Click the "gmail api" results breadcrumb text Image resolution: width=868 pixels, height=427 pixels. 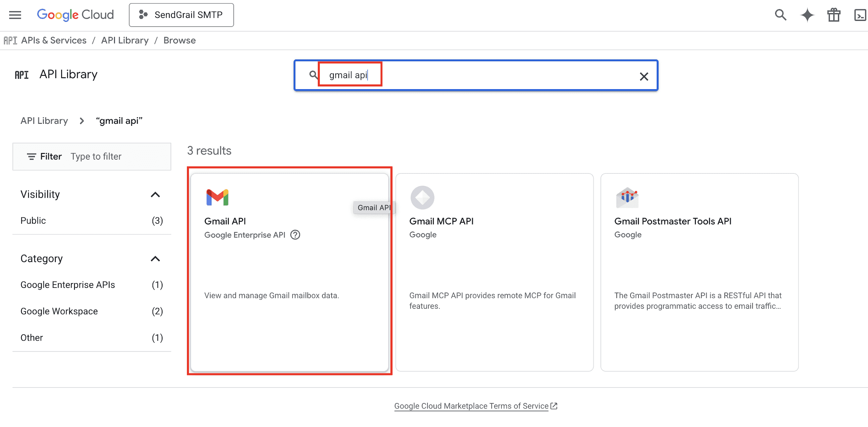tap(119, 121)
